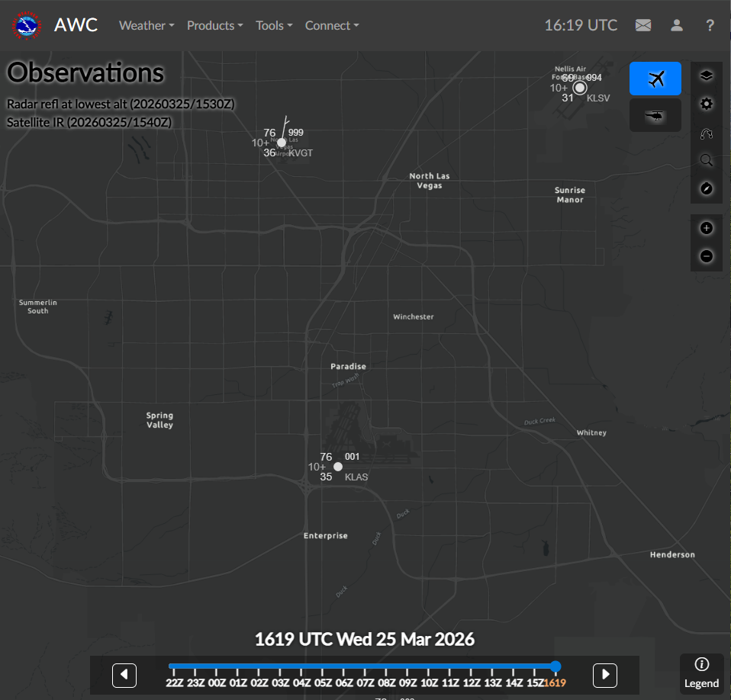Zoom out of the map
The width and height of the screenshot is (731, 700).
click(707, 256)
